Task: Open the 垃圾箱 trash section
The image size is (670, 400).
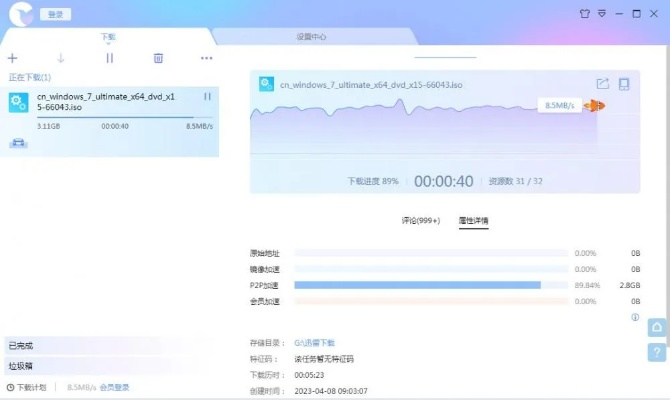Action: coord(22,366)
